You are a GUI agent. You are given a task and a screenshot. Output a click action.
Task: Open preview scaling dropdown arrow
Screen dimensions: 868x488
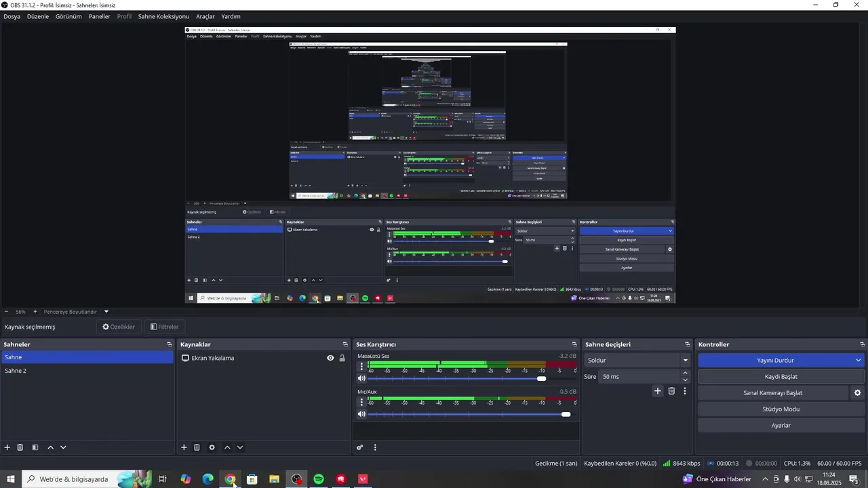106,312
